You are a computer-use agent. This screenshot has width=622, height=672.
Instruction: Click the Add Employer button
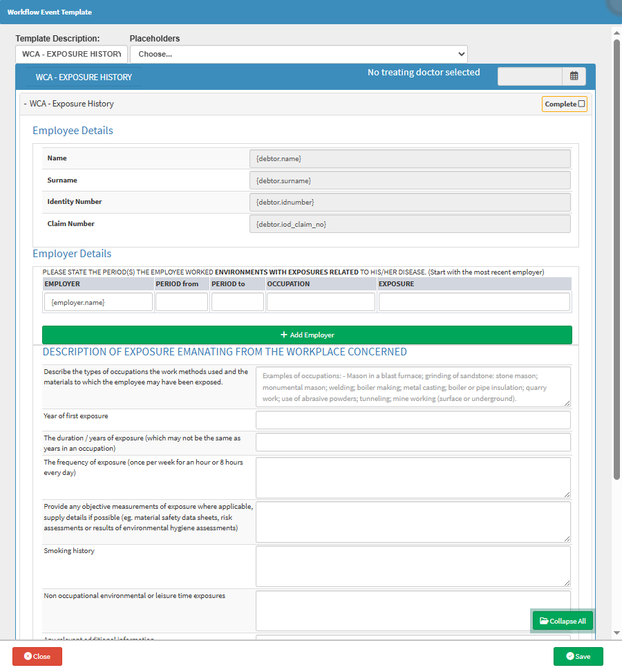307,335
